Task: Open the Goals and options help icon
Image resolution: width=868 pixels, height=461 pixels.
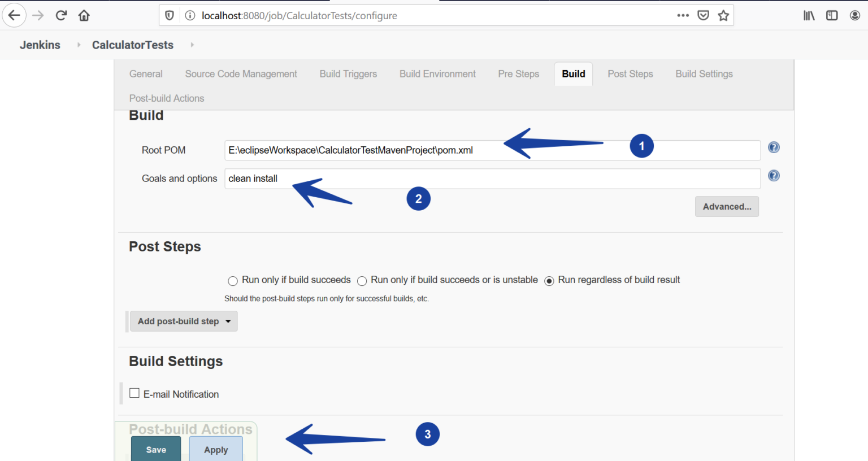Action: click(x=773, y=175)
